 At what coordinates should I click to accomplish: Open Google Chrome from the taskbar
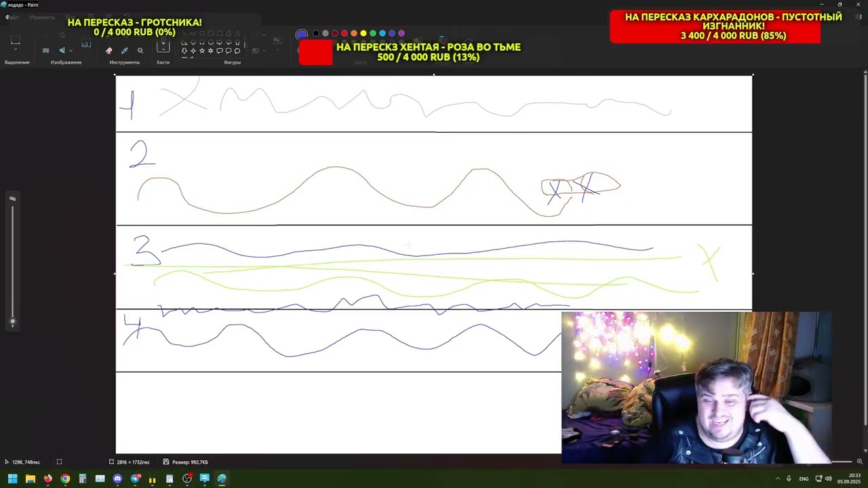pyautogui.click(x=65, y=479)
